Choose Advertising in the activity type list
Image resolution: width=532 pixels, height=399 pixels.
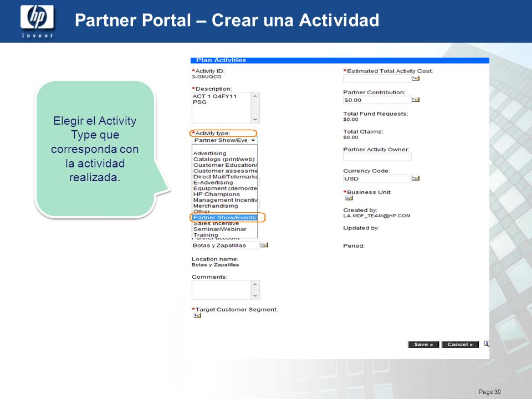(209, 154)
